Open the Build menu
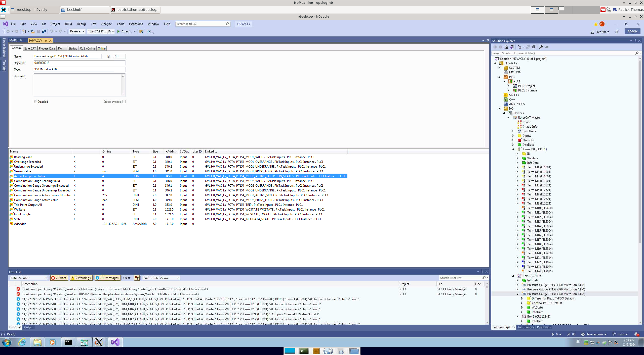 pyautogui.click(x=68, y=24)
